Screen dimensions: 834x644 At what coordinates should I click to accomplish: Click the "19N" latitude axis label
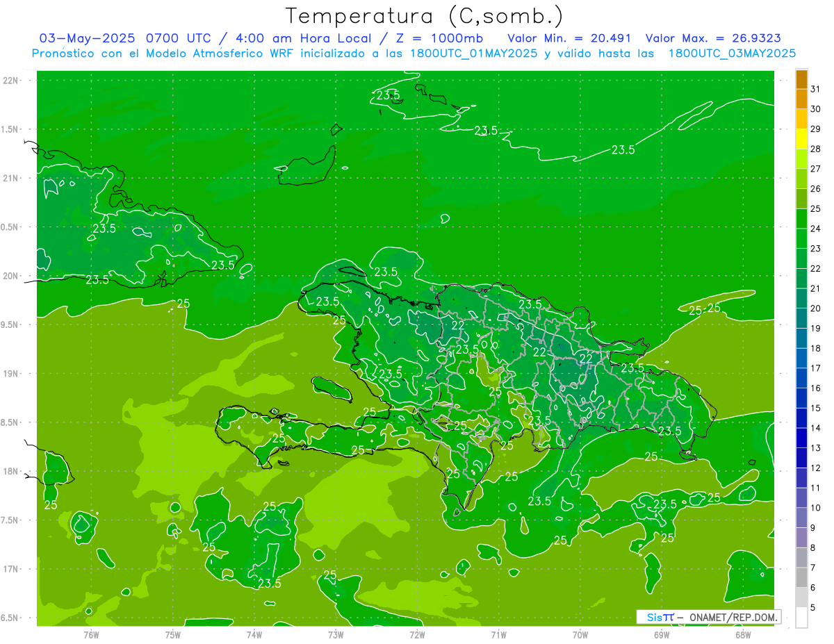point(10,373)
